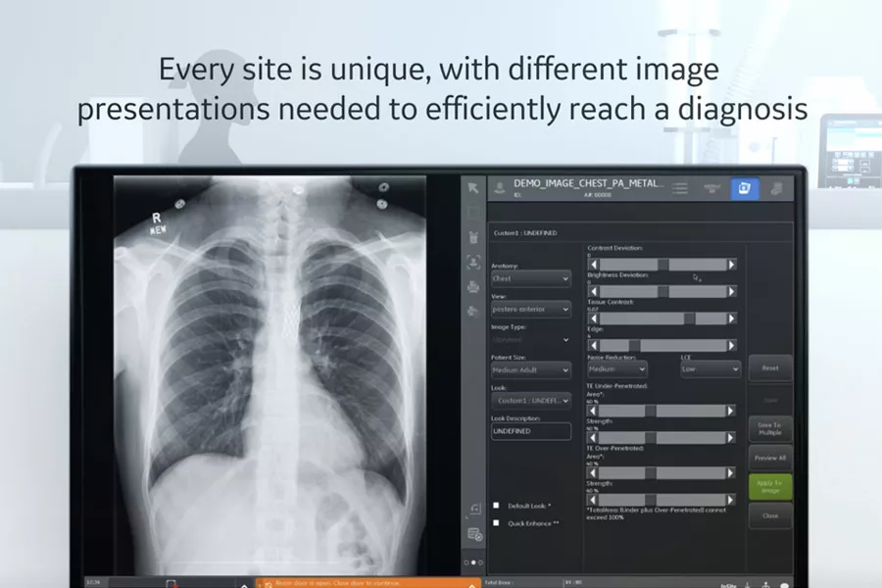Click the Reset button
This screenshot has width=882, height=588.
point(770,368)
